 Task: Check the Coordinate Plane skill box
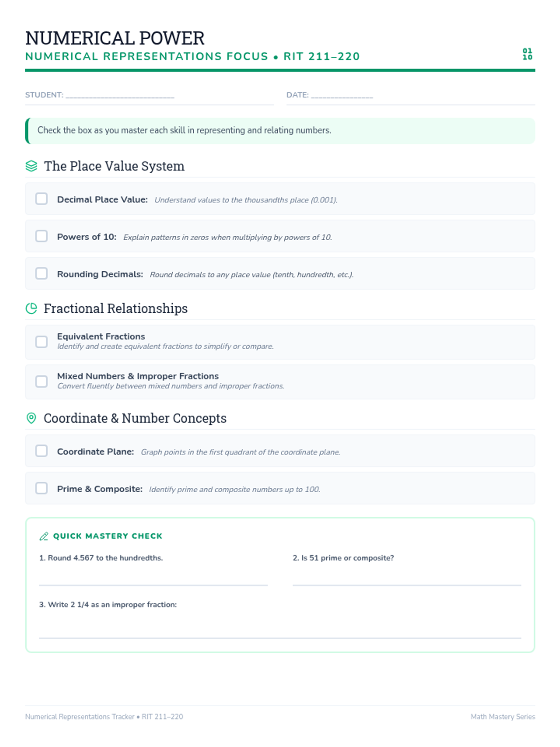click(42, 451)
